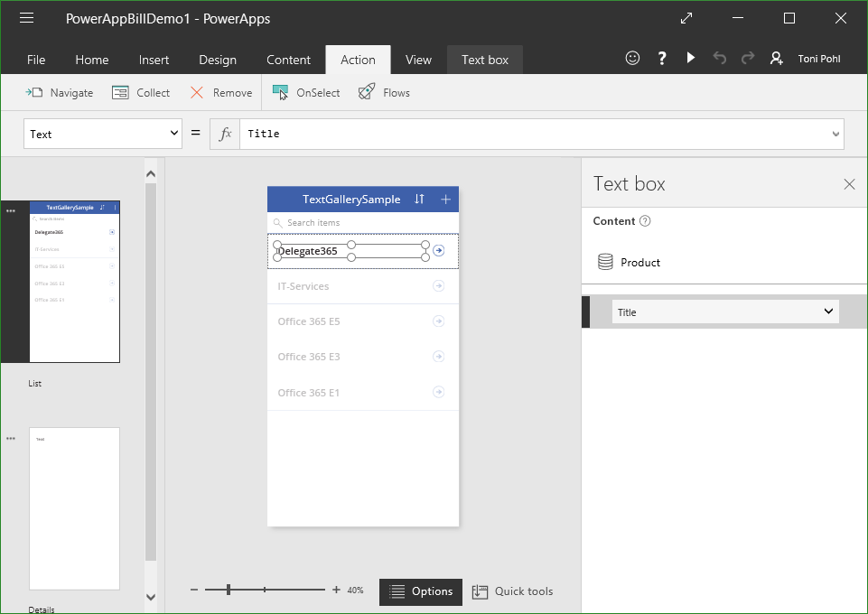Switch to the Design tab
The image size is (868, 614).
[217, 60]
